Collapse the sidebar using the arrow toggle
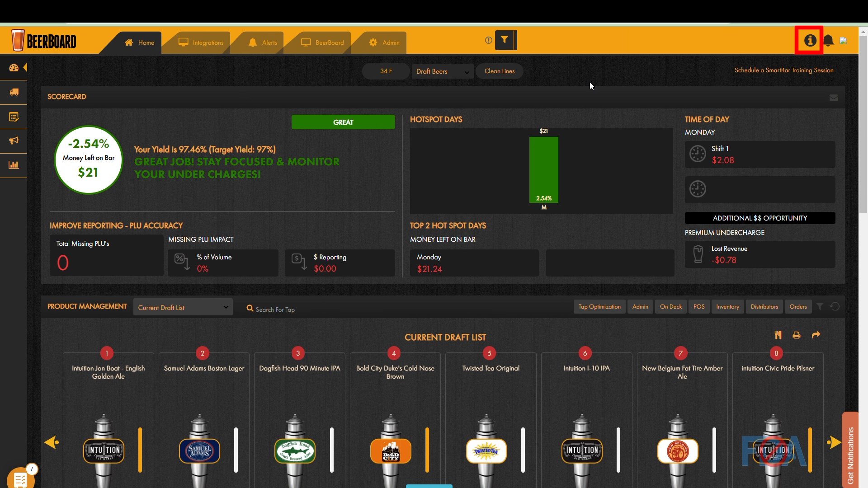This screenshot has height=488, width=868. [25, 67]
